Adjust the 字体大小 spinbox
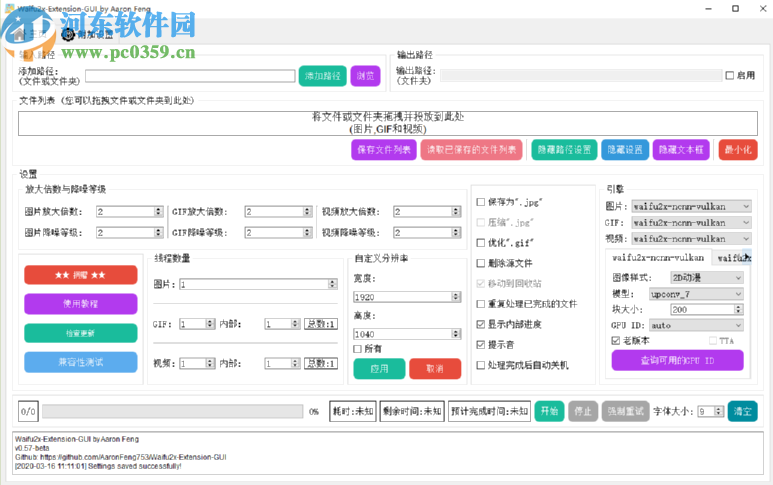Viewport: 773px width, 485px height. pos(710,411)
